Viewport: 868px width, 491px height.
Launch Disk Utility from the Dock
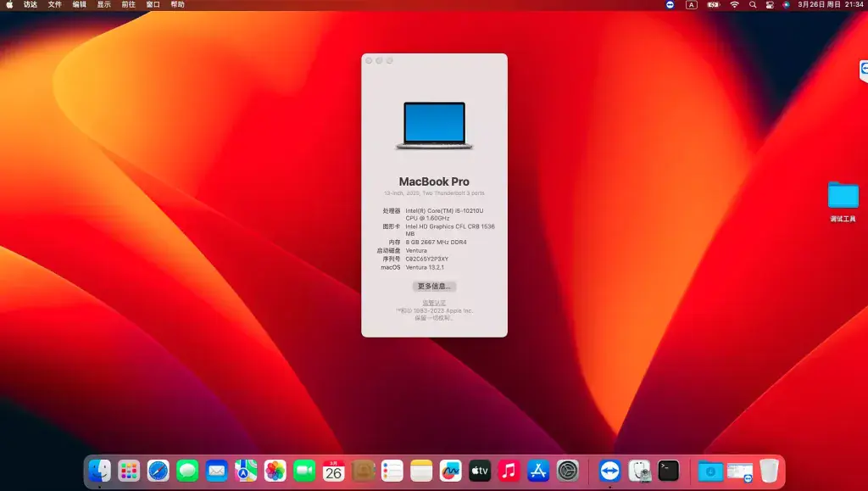(639, 471)
